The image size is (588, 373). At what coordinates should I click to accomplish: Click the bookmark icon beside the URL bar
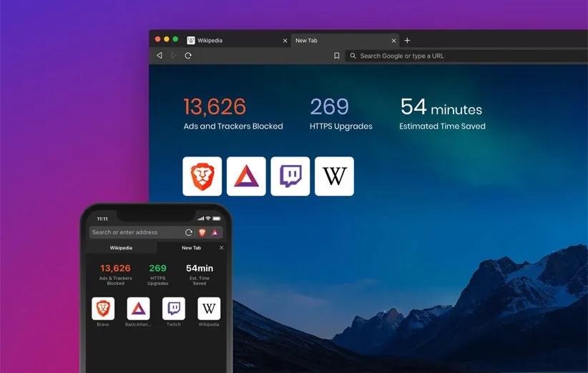pos(336,56)
